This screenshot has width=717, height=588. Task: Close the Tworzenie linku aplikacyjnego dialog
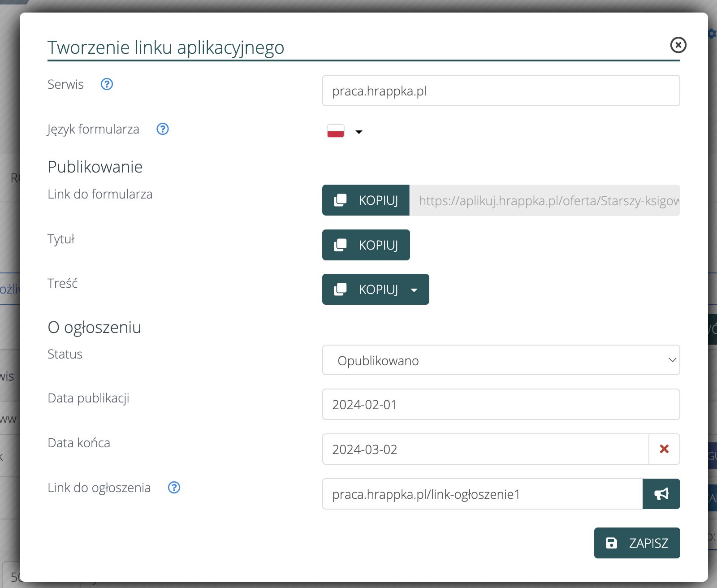[678, 45]
